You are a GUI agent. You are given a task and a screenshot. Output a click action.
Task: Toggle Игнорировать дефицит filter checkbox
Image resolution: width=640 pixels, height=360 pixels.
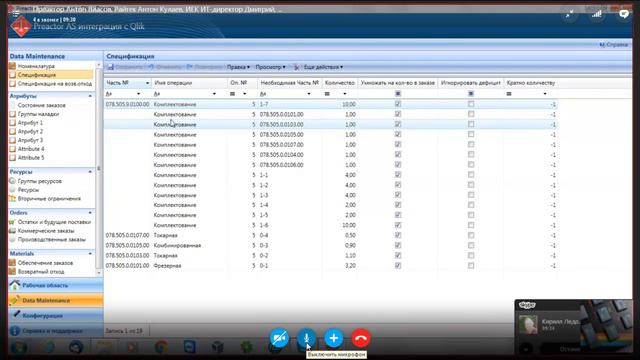[x=471, y=93]
